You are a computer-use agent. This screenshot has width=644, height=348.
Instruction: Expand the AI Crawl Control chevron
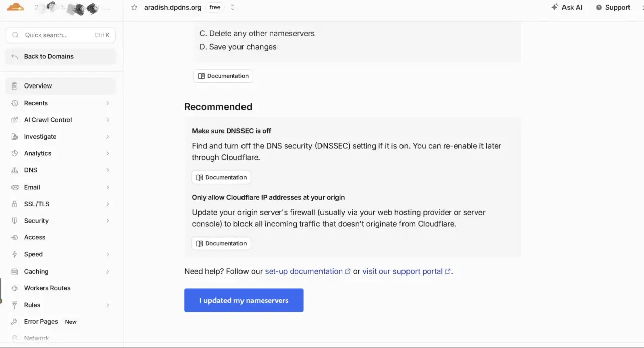click(108, 120)
